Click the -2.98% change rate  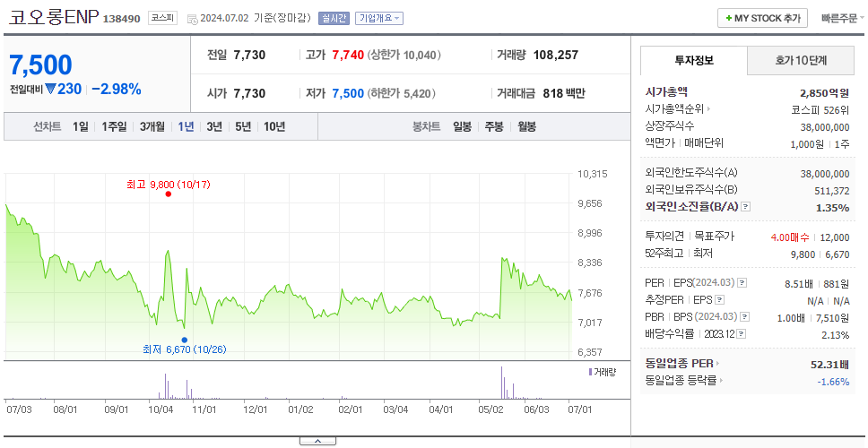pyautogui.click(x=117, y=89)
